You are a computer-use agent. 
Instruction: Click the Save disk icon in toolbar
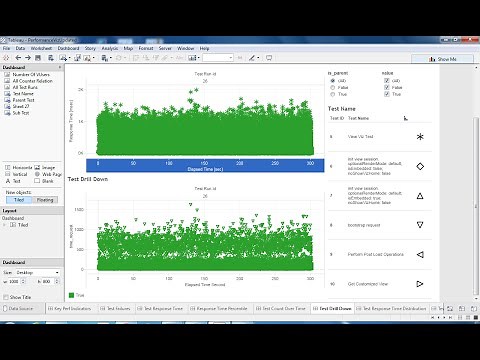pos(38,58)
